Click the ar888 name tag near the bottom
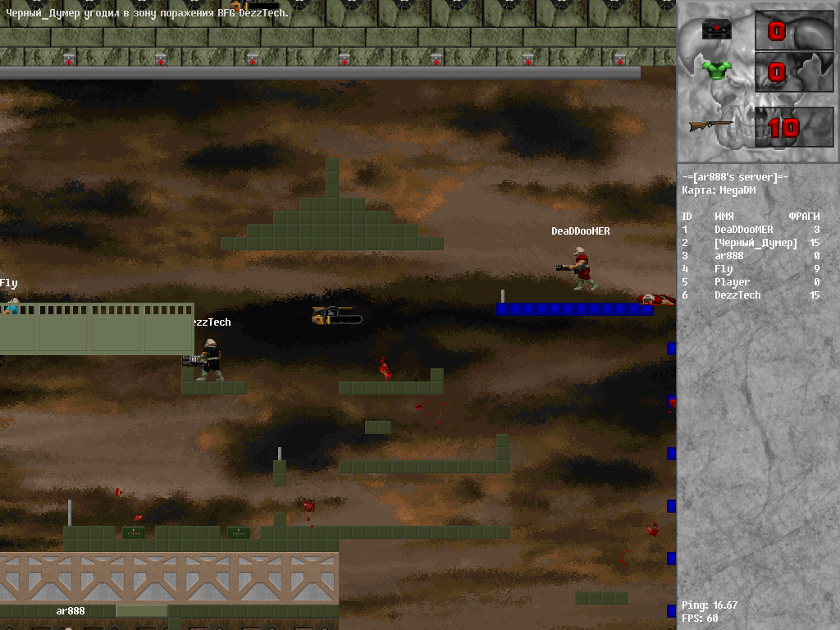The height and width of the screenshot is (630, 840). 71,610
